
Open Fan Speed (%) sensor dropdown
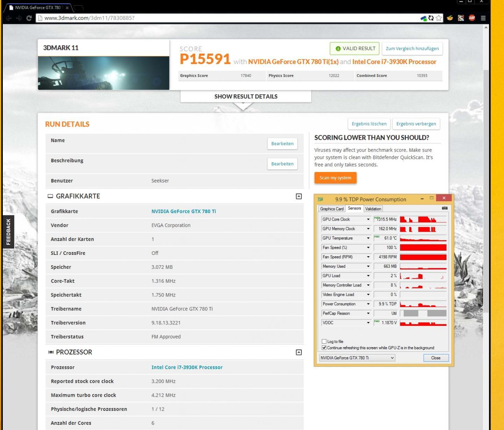(368, 248)
